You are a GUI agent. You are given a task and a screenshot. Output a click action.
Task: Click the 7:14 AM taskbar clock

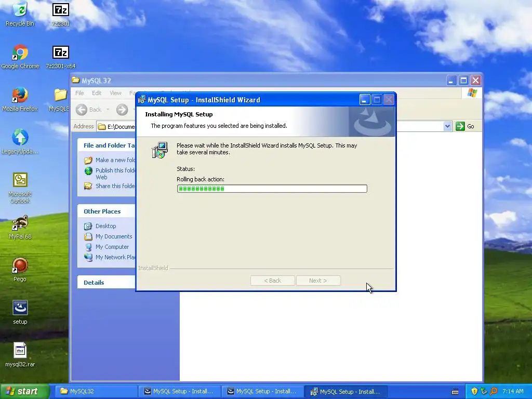coord(513,391)
